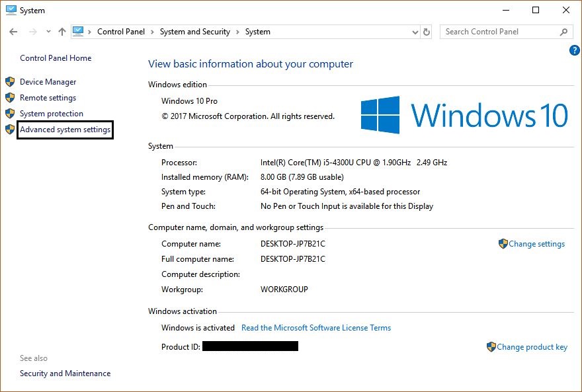Expand the chevron after Control Panel breadcrumb

pos(152,32)
